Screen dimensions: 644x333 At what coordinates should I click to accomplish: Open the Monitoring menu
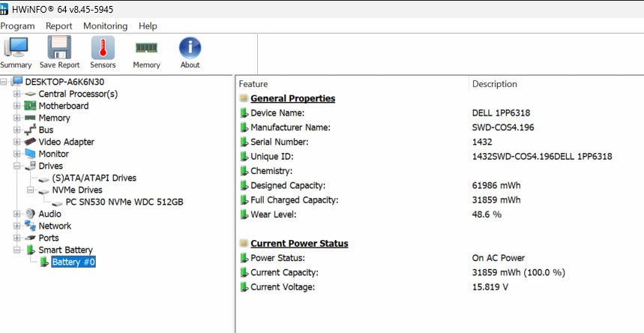tap(105, 25)
